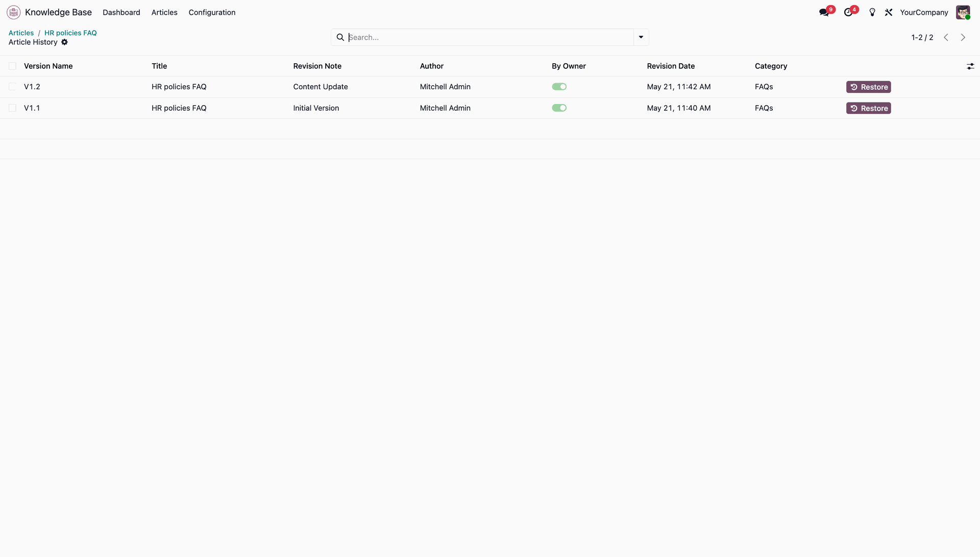This screenshot has width=980, height=557.
Task: Sort by Category column header
Action: tap(771, 66)
